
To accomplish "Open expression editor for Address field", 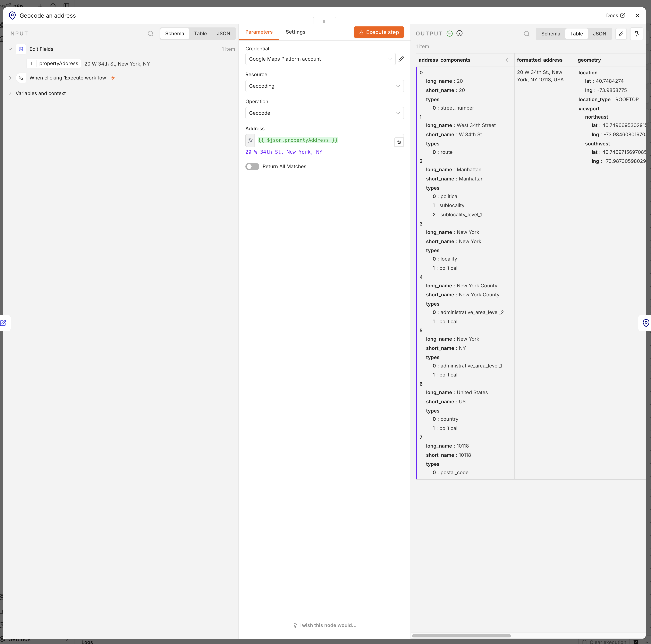I will pyautogui.click(x=399, y=142).
